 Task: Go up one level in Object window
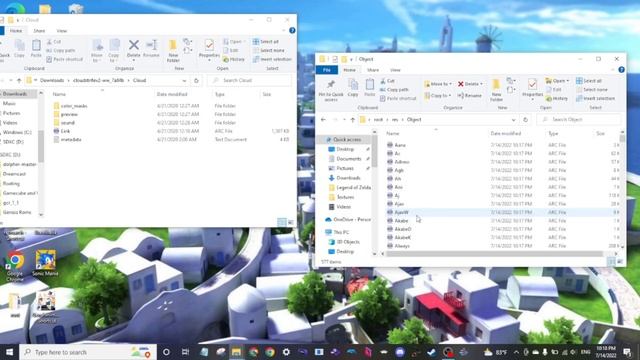pyautogui.click(x=353, y=120)
